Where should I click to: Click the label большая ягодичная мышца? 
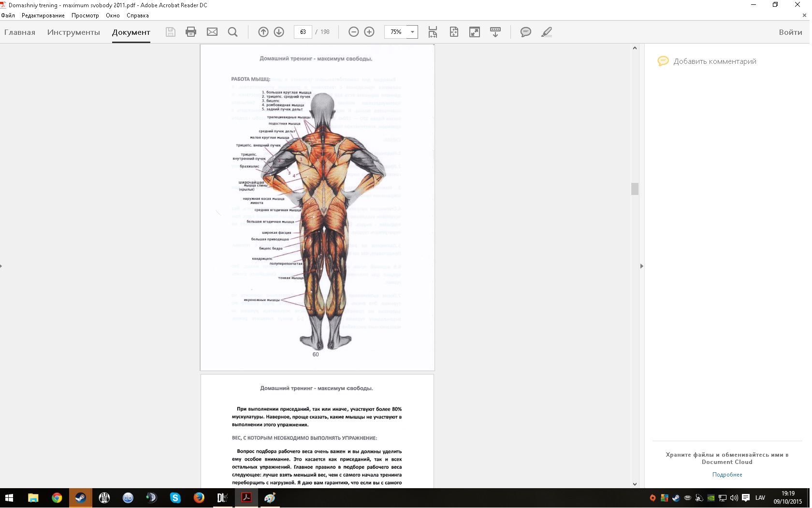[x=270, y=222]
